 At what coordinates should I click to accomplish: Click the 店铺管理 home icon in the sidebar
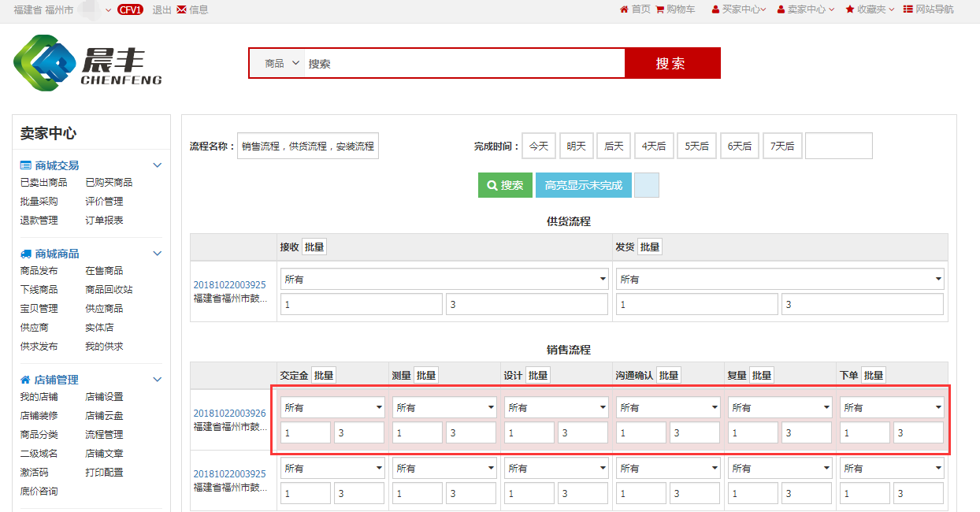coord(26,380)
